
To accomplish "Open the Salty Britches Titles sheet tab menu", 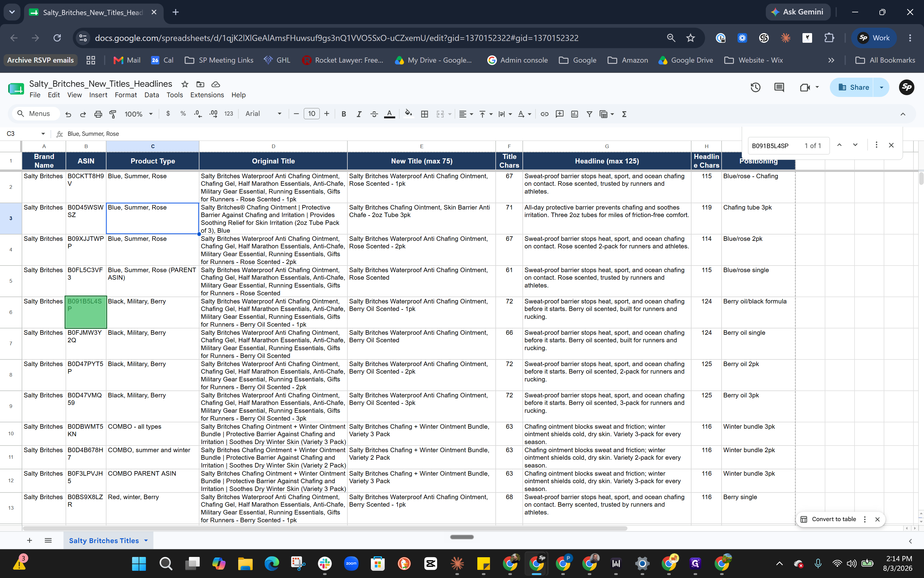I will [146, 540].
